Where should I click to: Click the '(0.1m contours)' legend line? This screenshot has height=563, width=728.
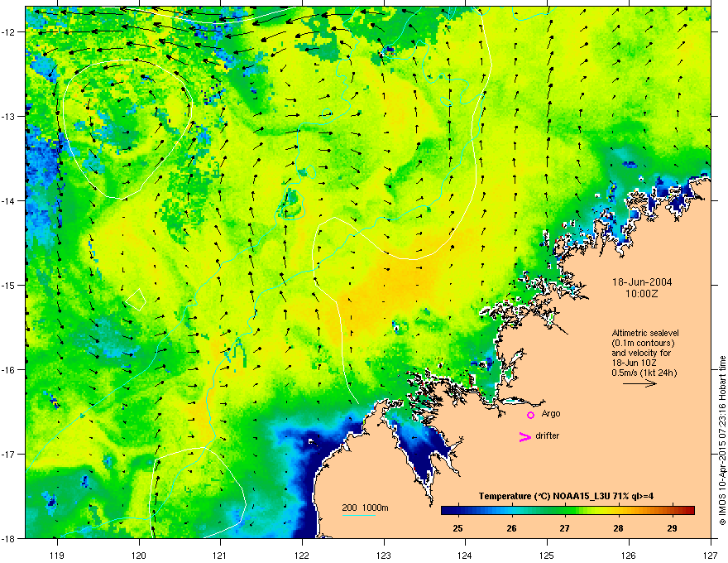coord(643,344)
